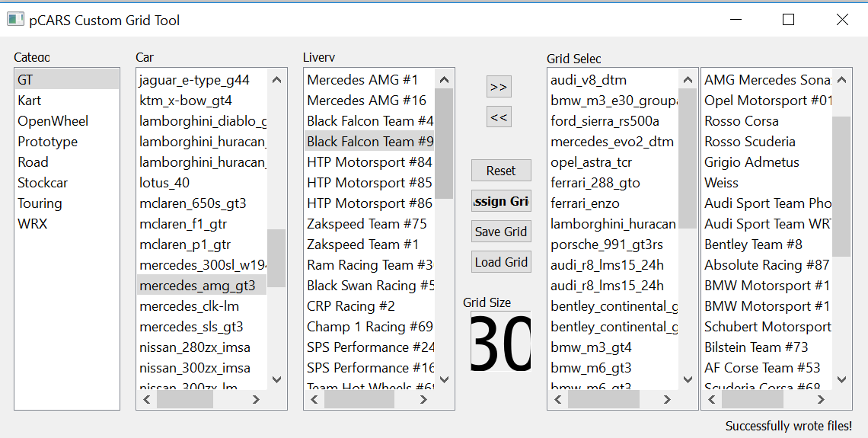
Task: Click Livery list scroll-down arrow
Action: (x=444, y=380)
